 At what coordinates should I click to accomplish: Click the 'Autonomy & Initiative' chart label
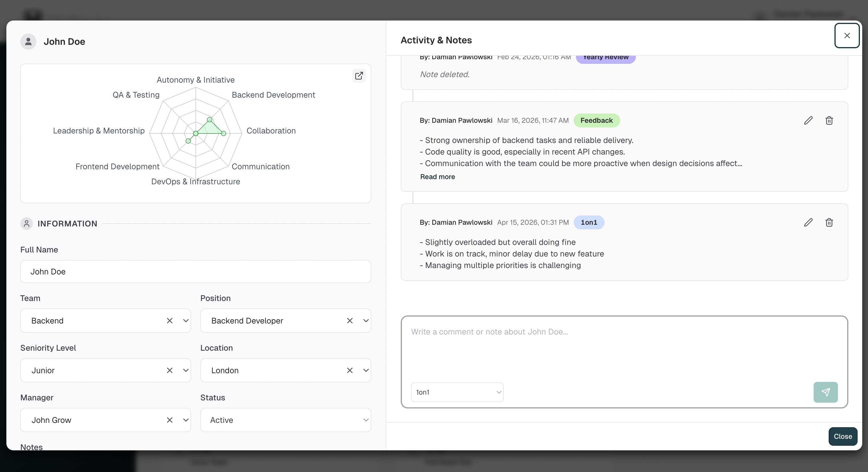click(x=195, y=80)
